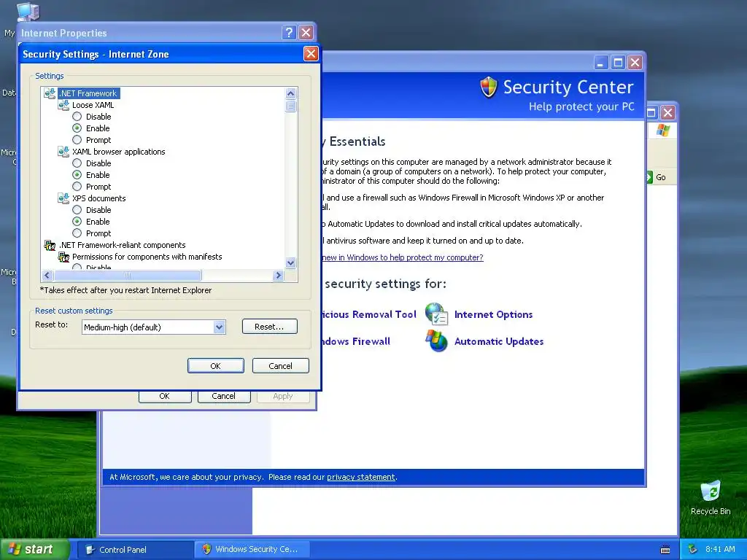
Task: Click the settings list scroll left arrow
Action: pyautogui.click(x=47, y=275)
